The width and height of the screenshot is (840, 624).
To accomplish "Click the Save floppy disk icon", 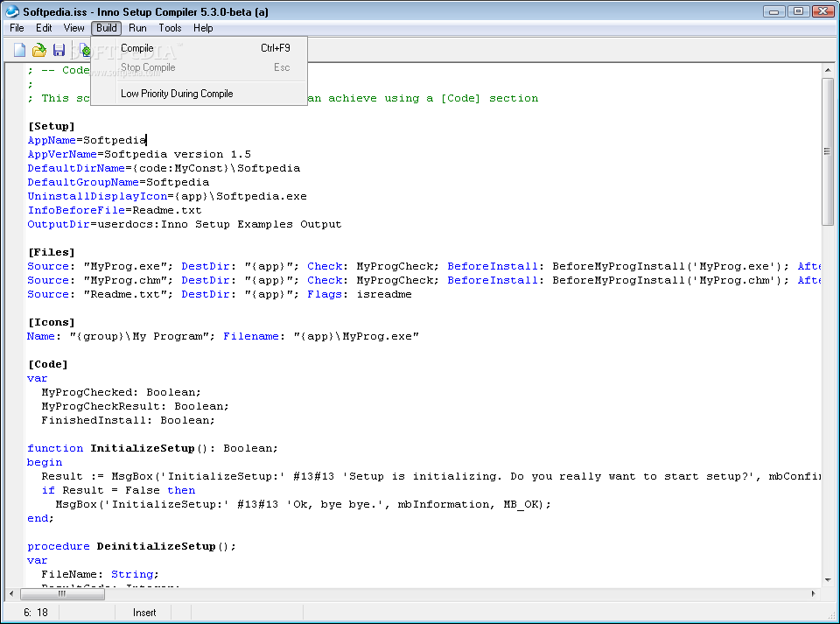I will tap(59, 50).
